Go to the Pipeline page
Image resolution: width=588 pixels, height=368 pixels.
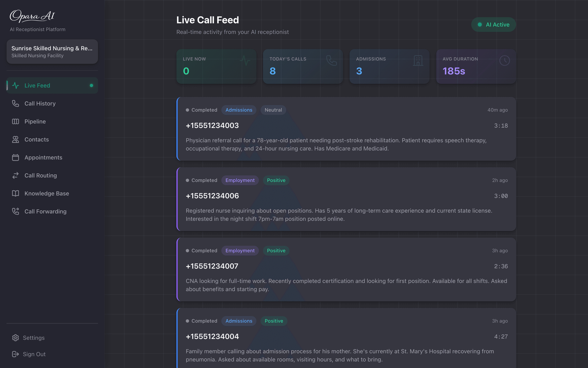pyautogui.click(x=52, y=121)
